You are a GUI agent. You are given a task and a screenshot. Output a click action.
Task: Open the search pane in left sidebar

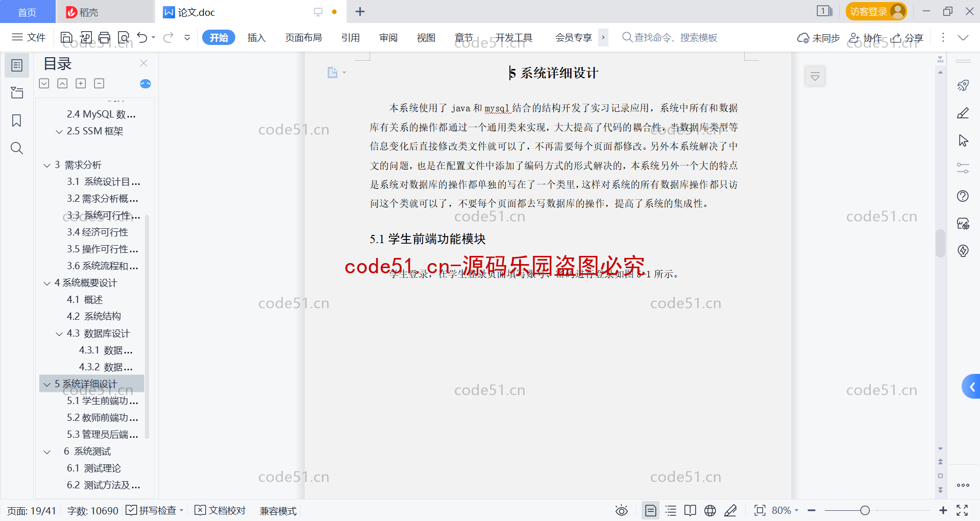coord(17,148)
